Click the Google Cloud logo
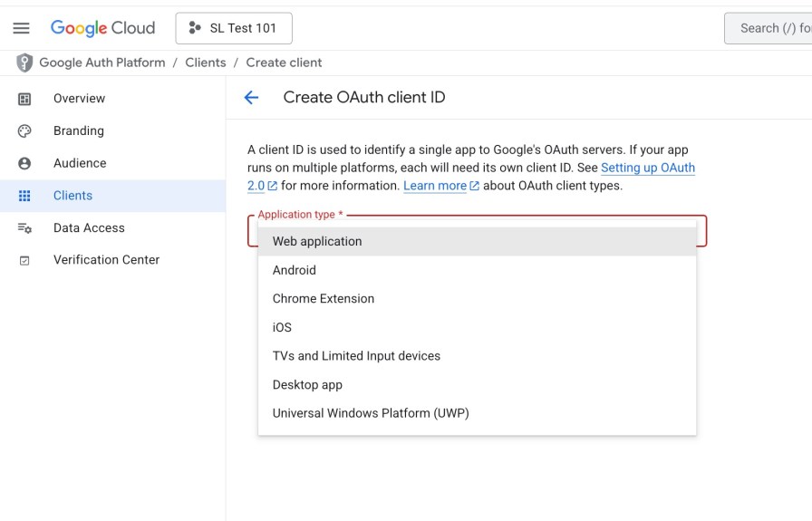Viewport: 812px width, 521px height. 102,28
